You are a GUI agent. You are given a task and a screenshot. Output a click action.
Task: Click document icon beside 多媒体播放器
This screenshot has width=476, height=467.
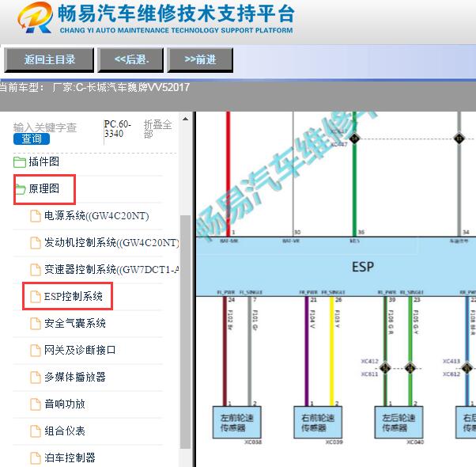(36, 378)
